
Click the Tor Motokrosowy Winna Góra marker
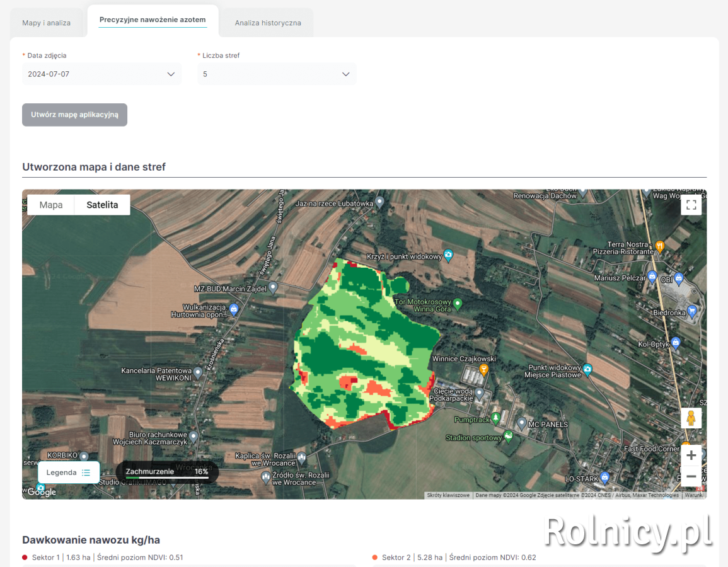pyautogui.click(x=458, y=304)
